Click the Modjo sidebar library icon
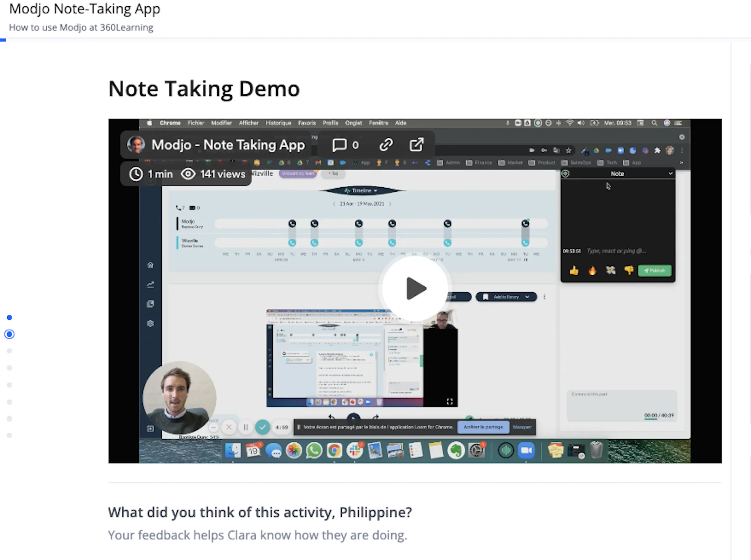Screen dimensions: 751x560 pyautogui.click(x=151, y=304)
